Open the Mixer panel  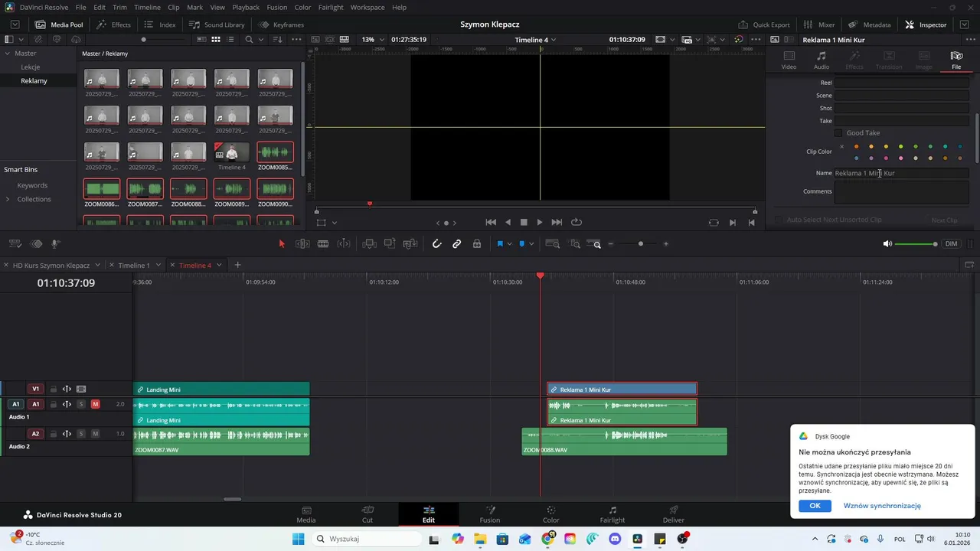click(x=818, y=24)
